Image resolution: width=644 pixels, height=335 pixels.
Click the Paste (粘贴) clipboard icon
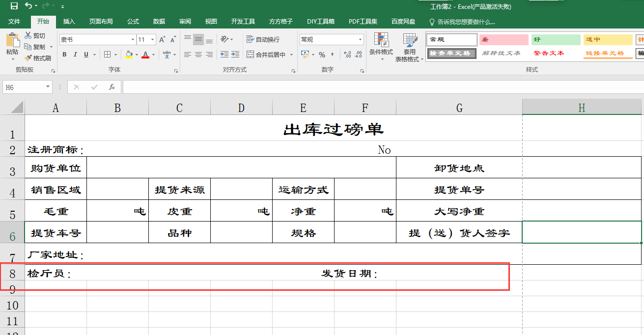[x=12, y=40]
